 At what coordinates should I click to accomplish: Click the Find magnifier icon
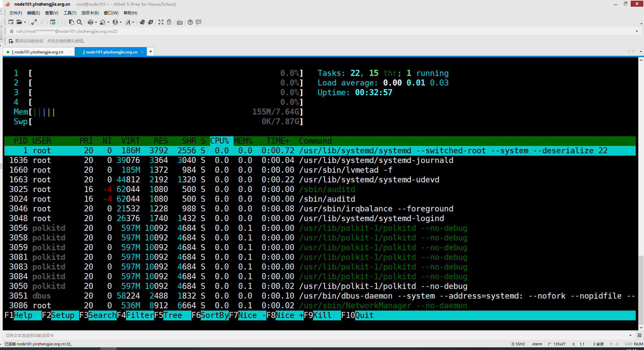(x=79, y=22)
